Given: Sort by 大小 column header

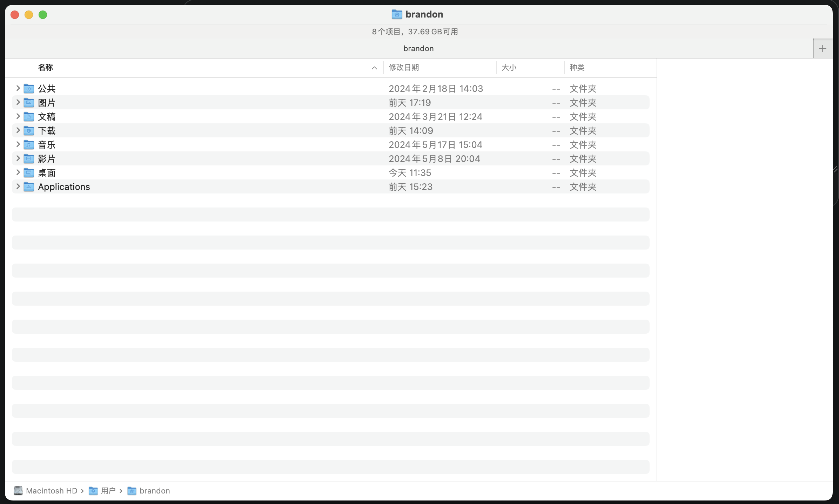Looking at the screenshot, I should [509, 67].
